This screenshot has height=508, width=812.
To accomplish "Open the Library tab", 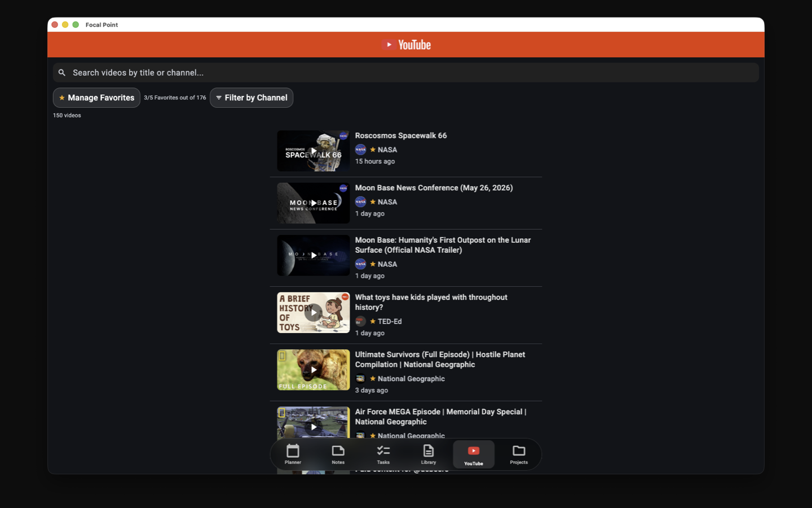I will pos(429,454).
